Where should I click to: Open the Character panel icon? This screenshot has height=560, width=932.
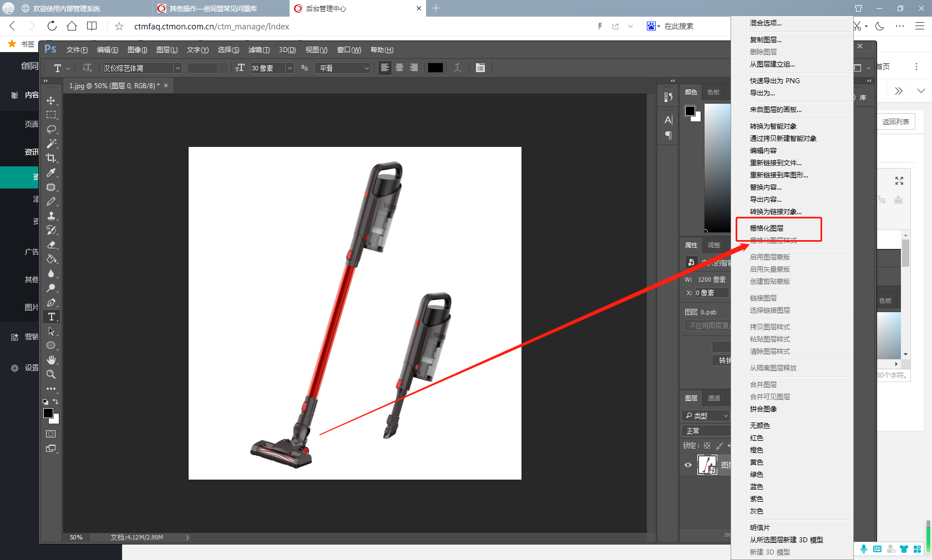(668, 120)
